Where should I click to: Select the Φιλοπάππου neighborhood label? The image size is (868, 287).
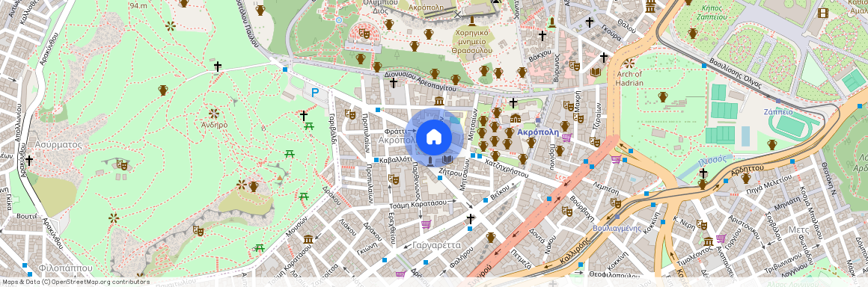65,268
